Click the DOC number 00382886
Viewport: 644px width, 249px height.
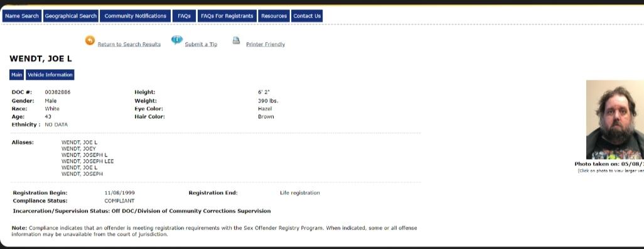(x=58, y=92)
